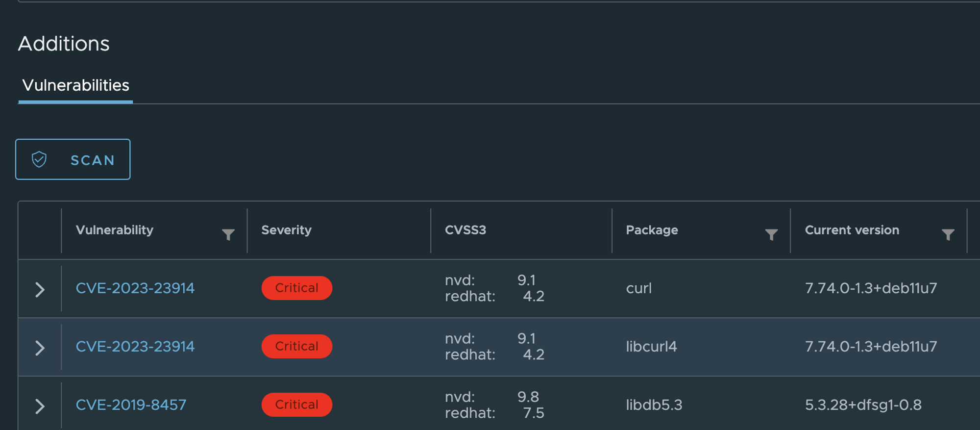This screenshot has width=980, height=430.
Task: Start a SCAN of the image
Action: click(73, 159)
